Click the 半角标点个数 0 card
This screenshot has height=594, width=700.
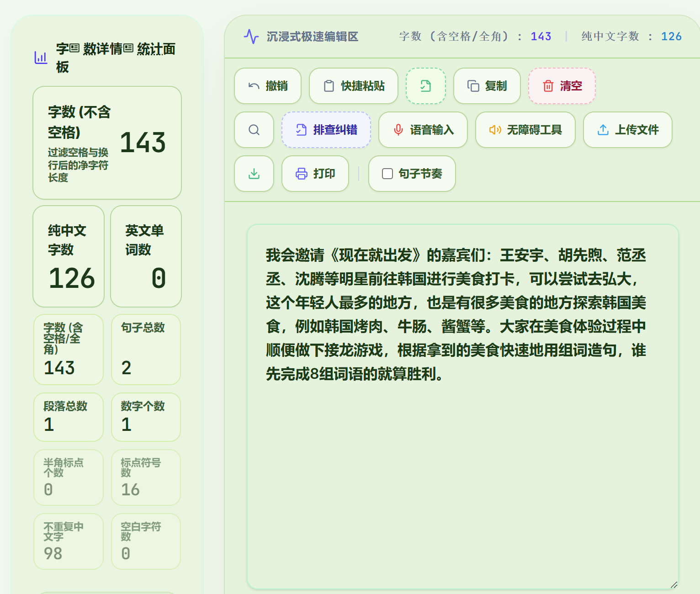[x=69, y=477]
